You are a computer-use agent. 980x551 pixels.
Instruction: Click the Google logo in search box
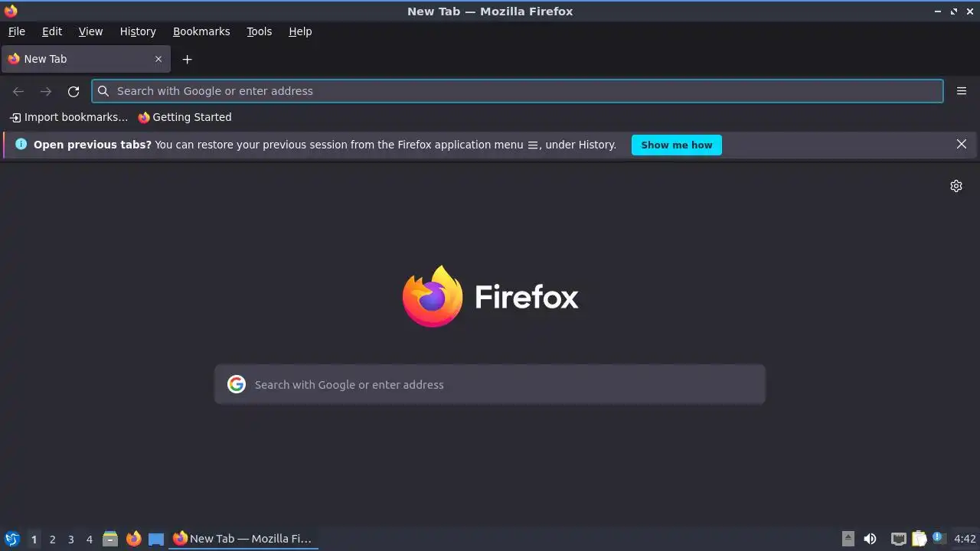point(237,384)
